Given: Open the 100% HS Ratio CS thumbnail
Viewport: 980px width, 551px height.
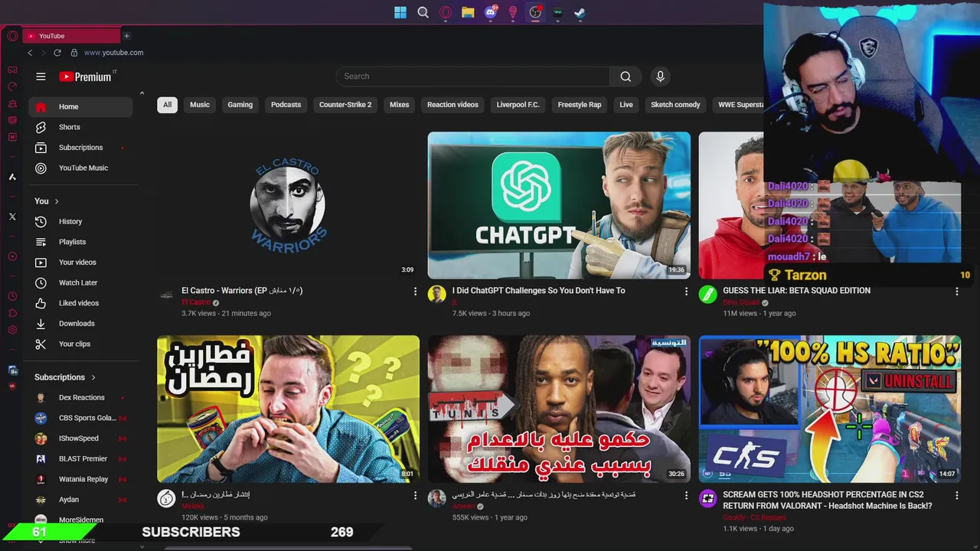Looking at the screenshot, I should [x=830, y=409].
